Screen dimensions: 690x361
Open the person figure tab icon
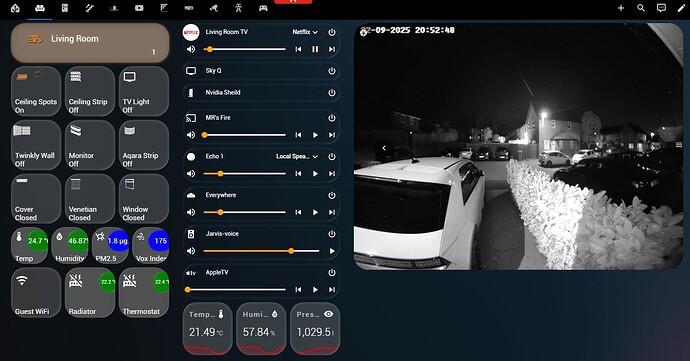(239, 8)
